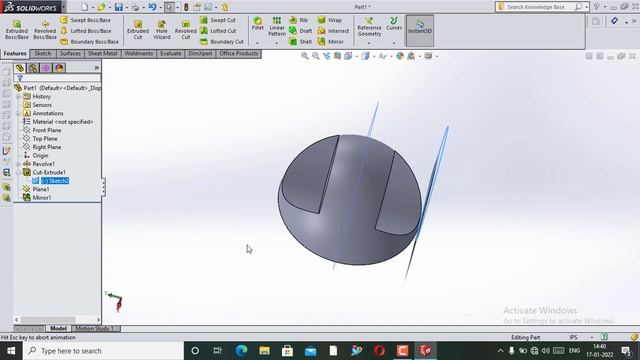
Task: Open the unit system dropdown in status bar
Action: point(591,337)
